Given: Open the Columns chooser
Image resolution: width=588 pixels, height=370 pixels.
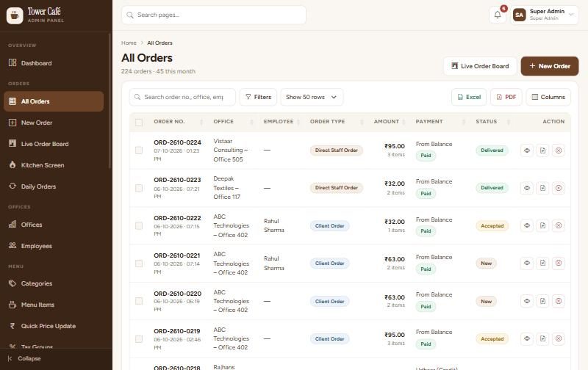Looking at the screenshot, I should tap(548, 97).
